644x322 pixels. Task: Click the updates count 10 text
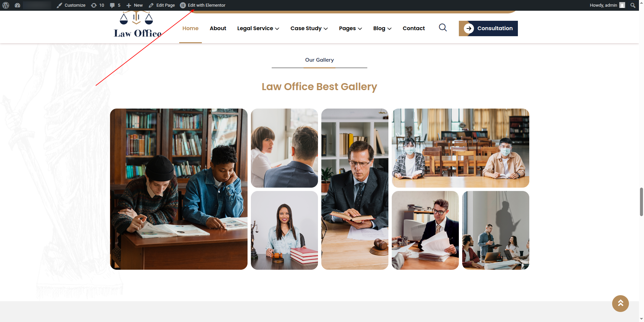coord(102,5)
